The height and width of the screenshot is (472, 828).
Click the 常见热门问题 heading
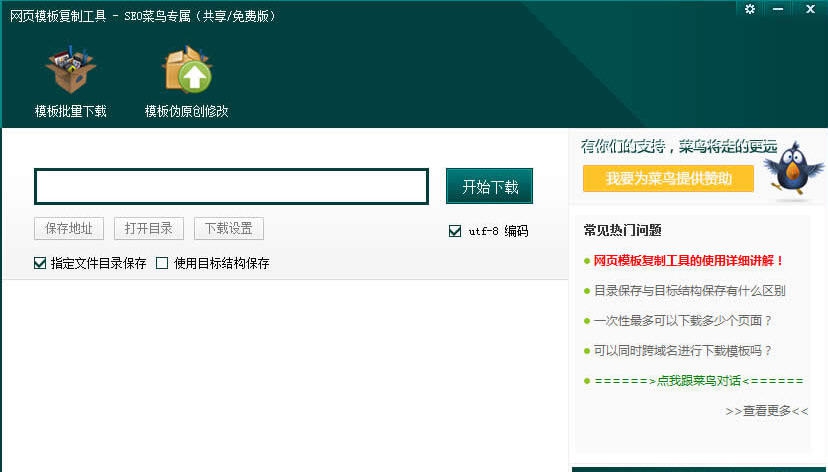[623, 230]
